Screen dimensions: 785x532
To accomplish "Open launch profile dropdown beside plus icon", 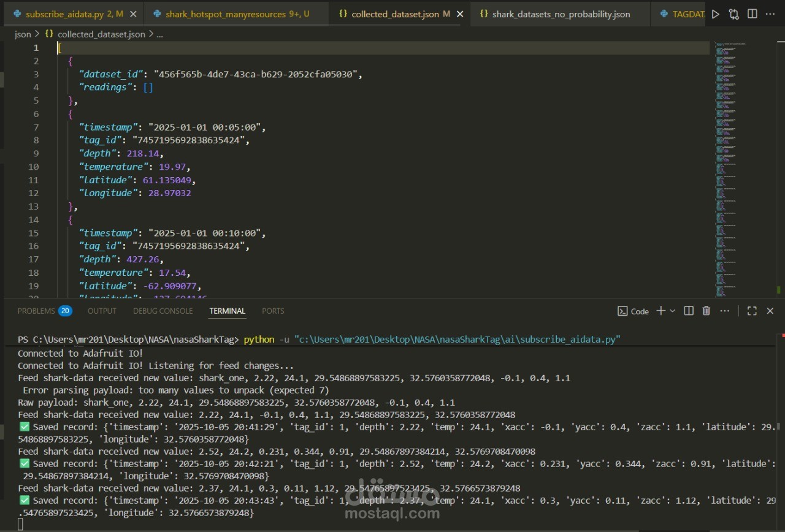I will point(673,311).
